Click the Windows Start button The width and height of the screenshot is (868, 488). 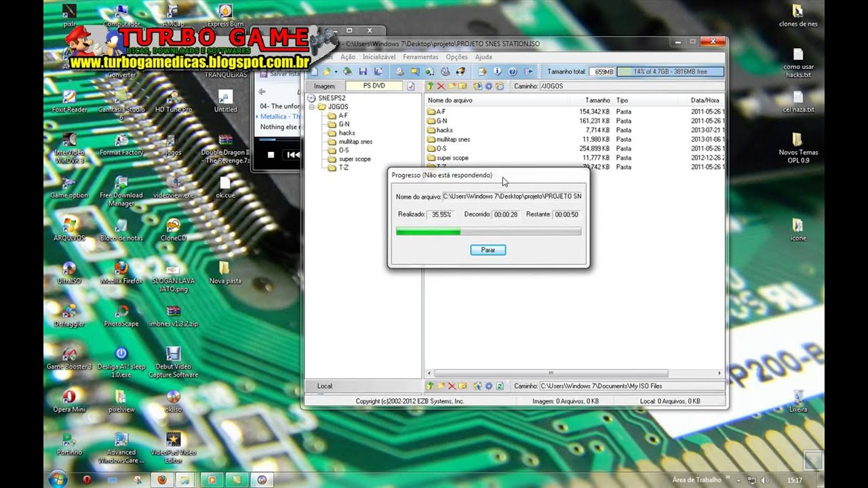click(58, 479)
